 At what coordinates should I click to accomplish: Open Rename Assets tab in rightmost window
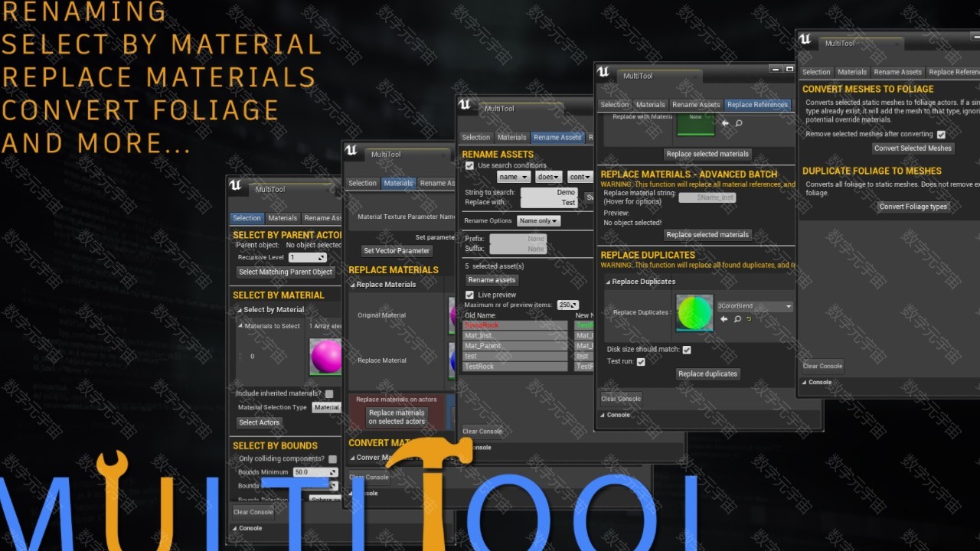898,72
